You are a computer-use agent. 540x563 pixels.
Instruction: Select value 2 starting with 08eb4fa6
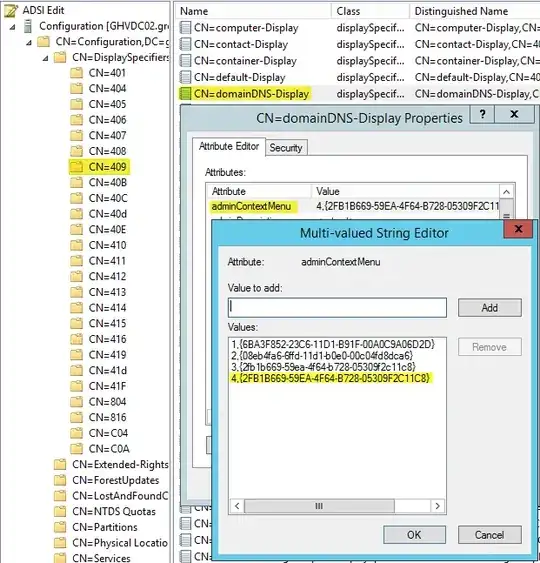coord(322,356)
